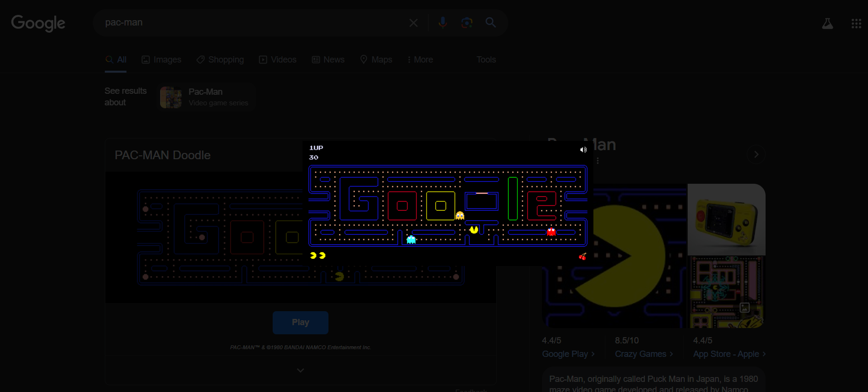Click the 1UP score label
868x392 pixels.
tap(316, 148)
